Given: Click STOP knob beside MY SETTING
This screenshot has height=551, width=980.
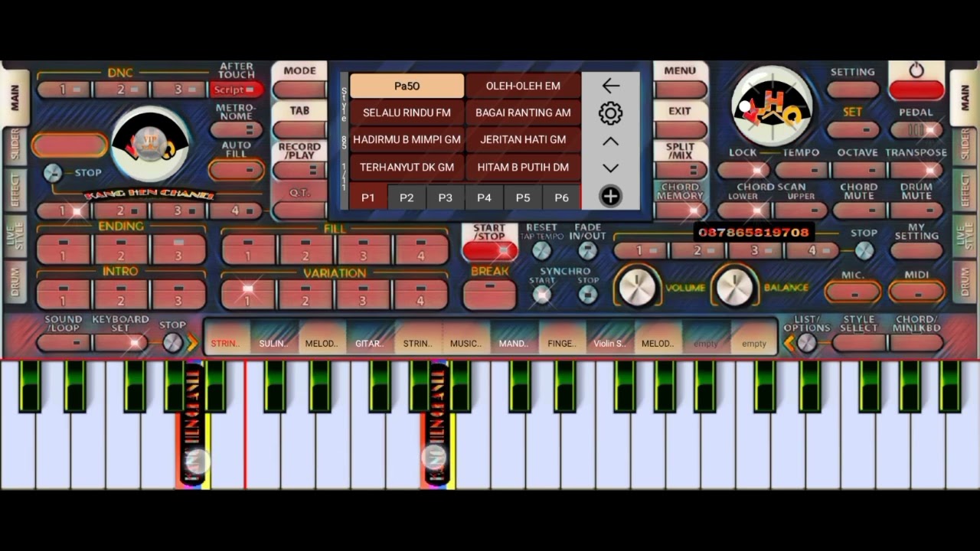Looking at the screenshot, I should click(x=864, y=250).
